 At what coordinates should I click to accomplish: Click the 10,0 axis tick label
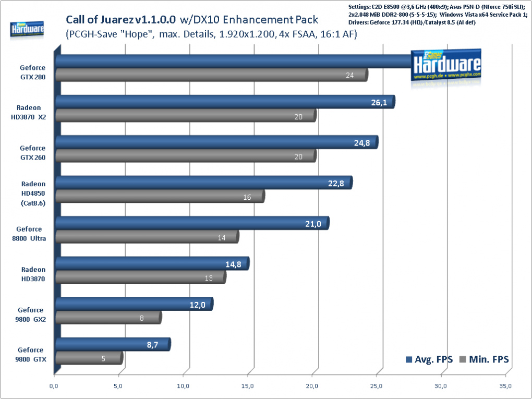(183, 386)
